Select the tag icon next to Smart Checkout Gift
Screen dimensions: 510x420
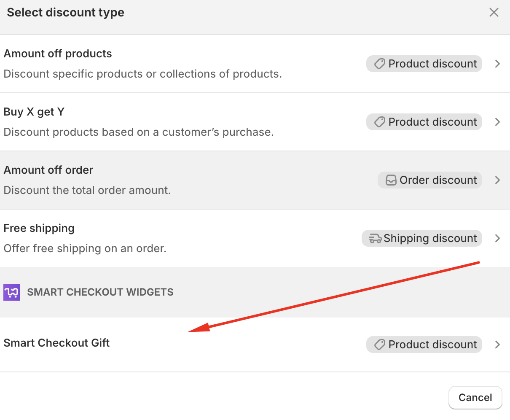click(379, 345)
